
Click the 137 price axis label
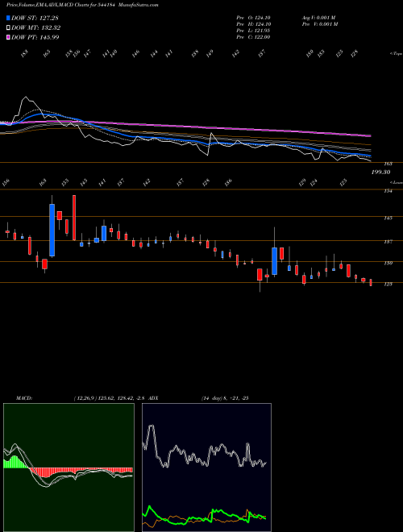[x=388, y=242]
